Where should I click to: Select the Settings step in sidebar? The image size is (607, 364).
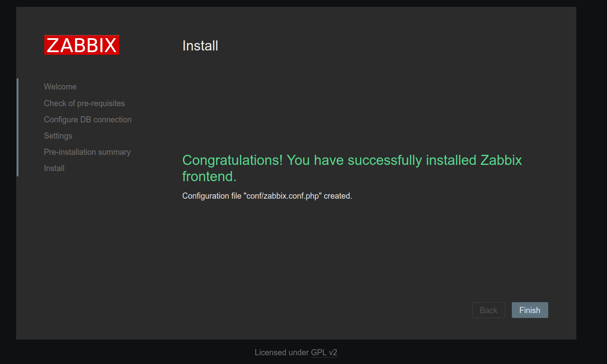click(x=58, y=136)
